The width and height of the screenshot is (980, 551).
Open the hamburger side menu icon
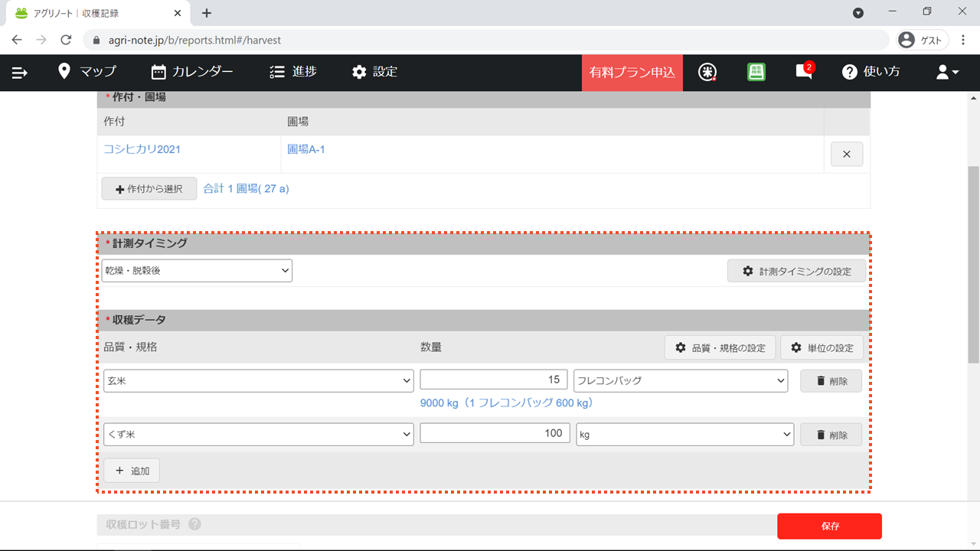coord(20,72)
